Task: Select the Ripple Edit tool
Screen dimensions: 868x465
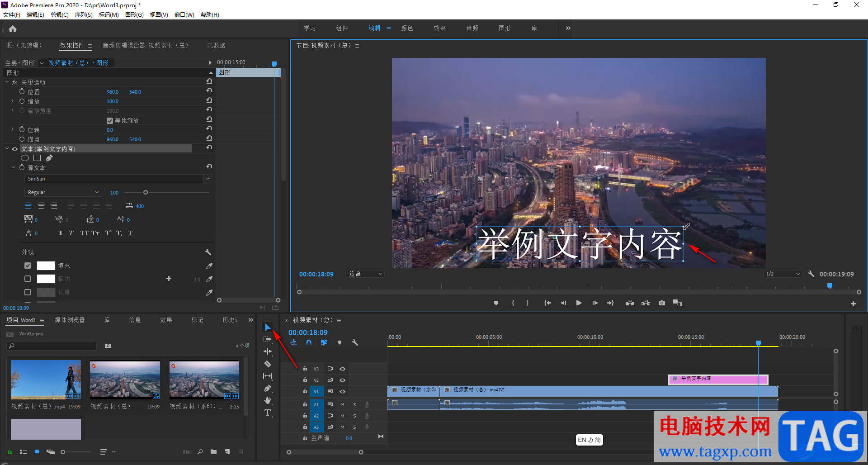Action: (268, 351)
